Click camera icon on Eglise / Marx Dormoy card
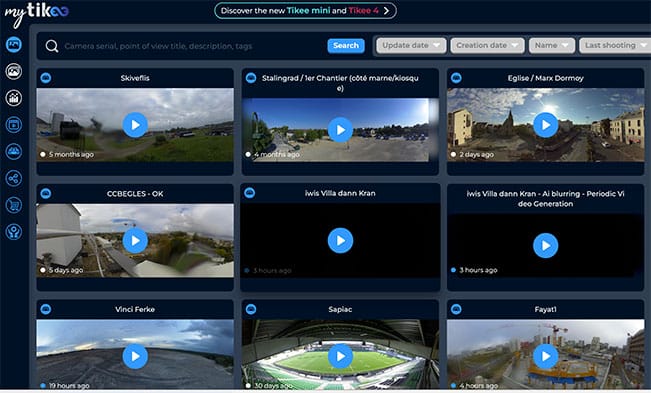The image size is (651, 393). [x=456, y=78]
